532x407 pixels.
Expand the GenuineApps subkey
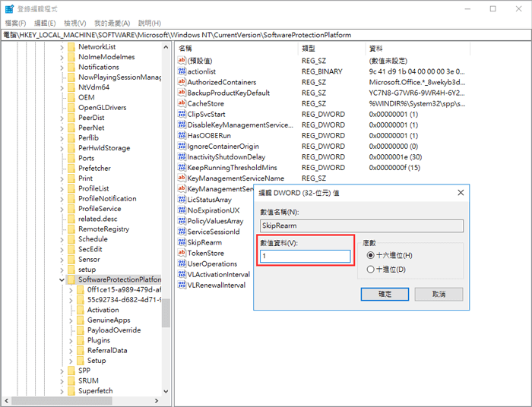tap(71, 320)
